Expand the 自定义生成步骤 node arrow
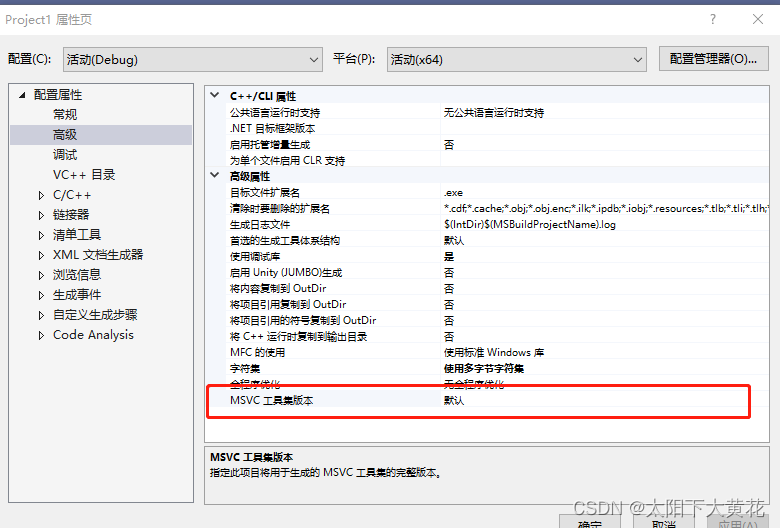Screen dimensions: 780x528 [x=41, y=316]
